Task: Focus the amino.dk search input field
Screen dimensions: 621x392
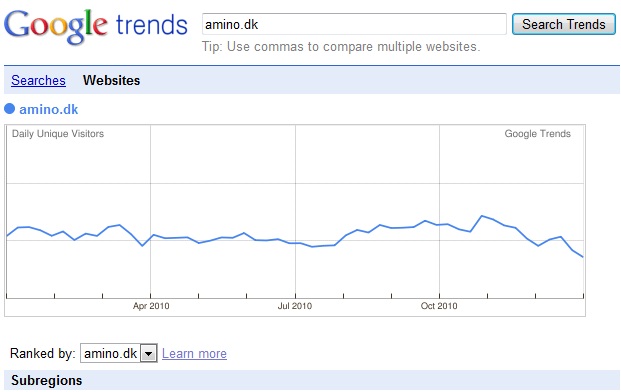Action: click(354, 24)
